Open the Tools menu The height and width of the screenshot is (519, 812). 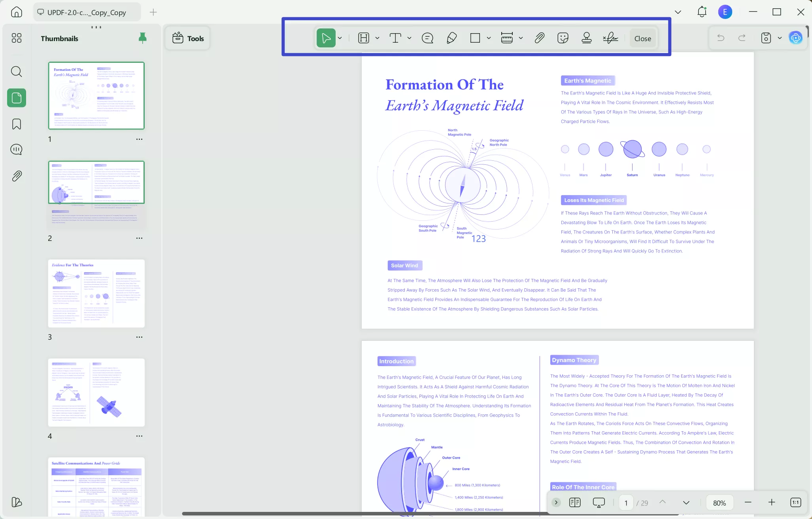tap(187, 38)
